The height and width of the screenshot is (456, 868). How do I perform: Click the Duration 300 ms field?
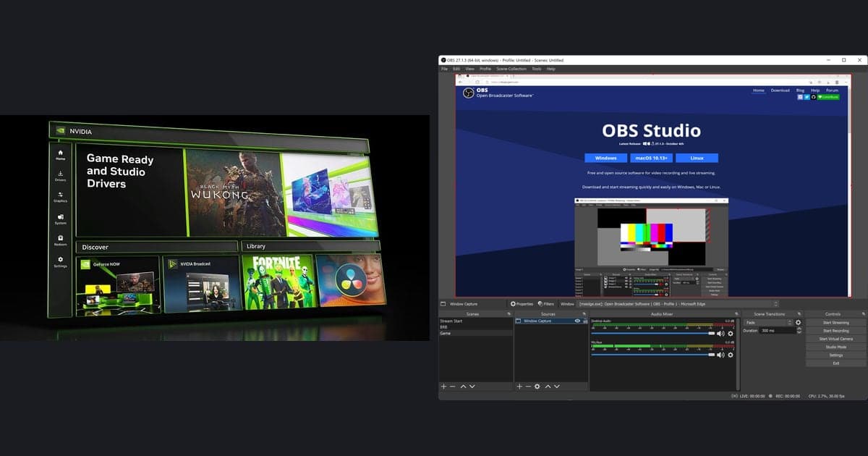(x=778, y=330)
